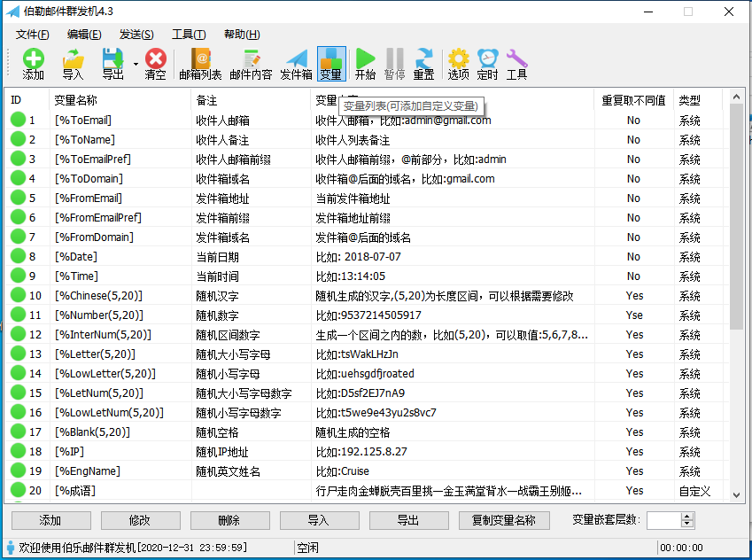Screen dimensions: 752x560
Task: Click the 变量嵌套层数 number input field
Action: pyautogui.click(x=663, y=520)
